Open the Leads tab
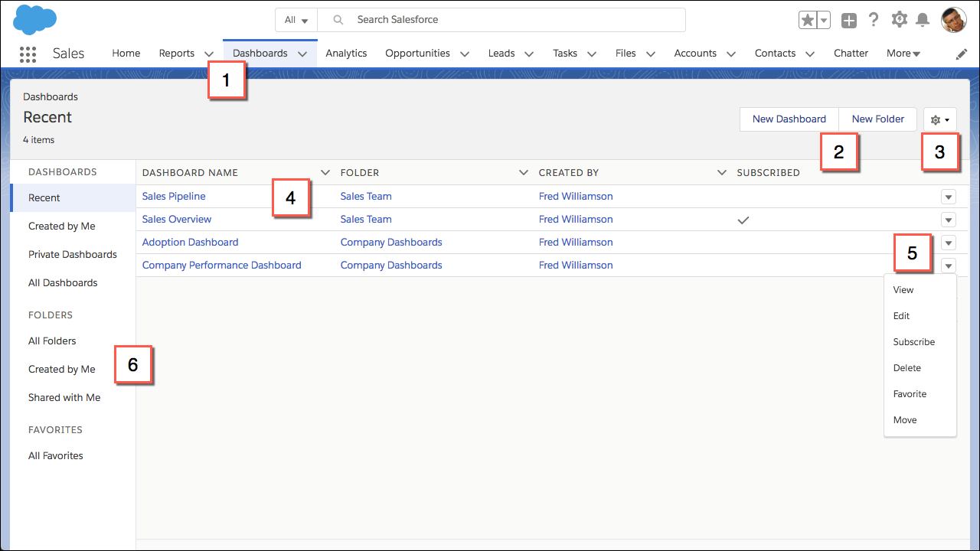This screenshot has height=551, width=980. pos(501,54)
